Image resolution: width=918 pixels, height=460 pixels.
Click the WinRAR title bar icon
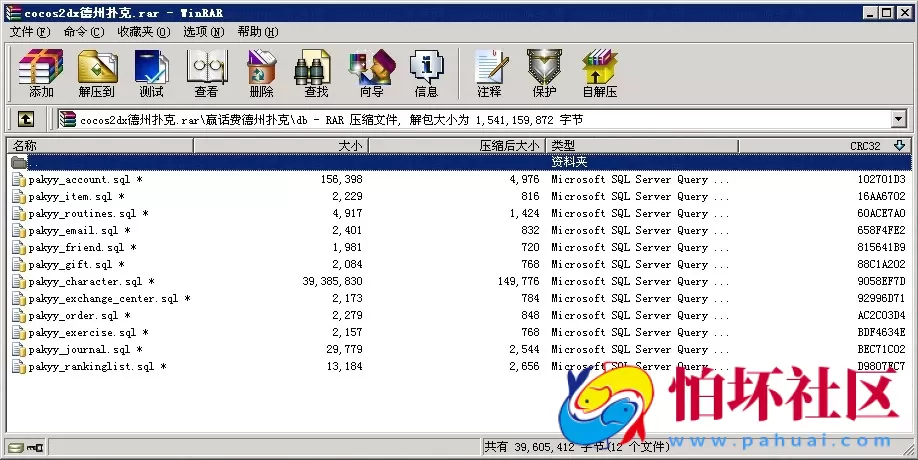[13, 12]
